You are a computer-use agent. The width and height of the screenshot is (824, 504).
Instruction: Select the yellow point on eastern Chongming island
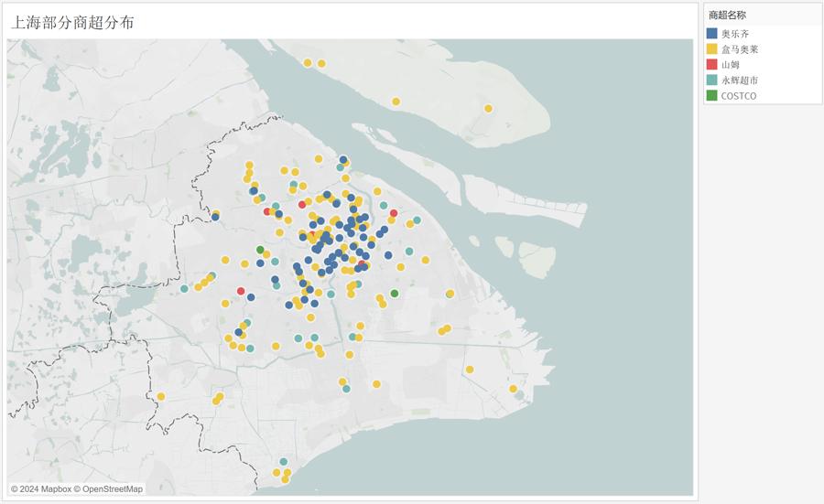(x=488, y=109)
